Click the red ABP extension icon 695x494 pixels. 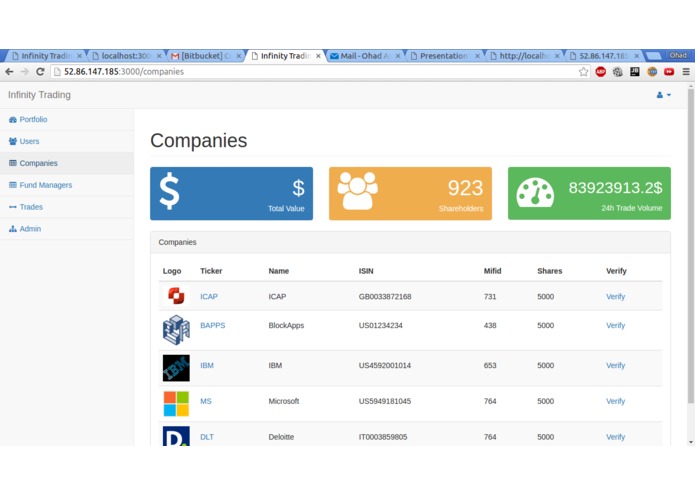[x=601, y=71]
